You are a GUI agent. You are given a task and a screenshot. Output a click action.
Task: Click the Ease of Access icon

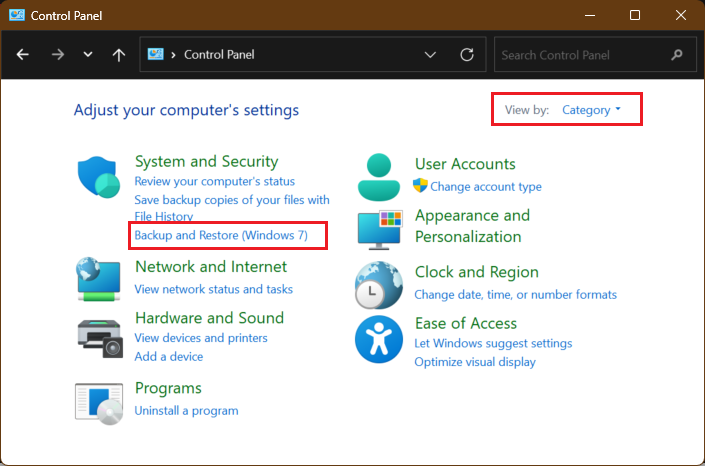tap(379, 339)
